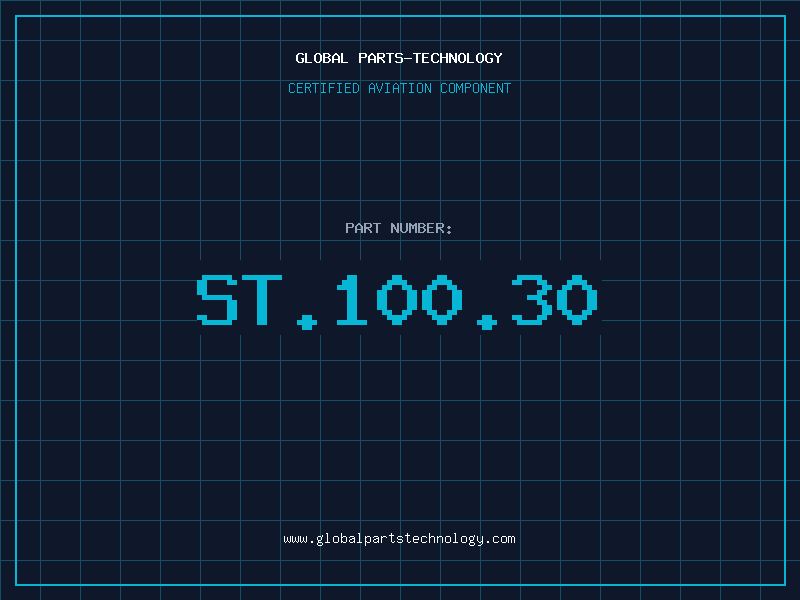This screenshot has height=600, width=800.
Task: Click the PART NUMBER: label
Action: tap(399, 228)
